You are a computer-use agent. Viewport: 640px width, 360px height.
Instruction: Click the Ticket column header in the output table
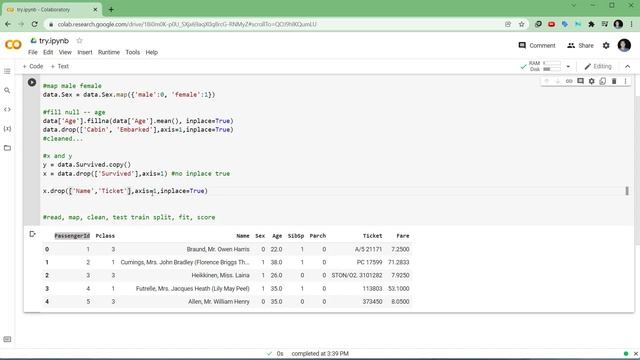[x=372, y=236]
